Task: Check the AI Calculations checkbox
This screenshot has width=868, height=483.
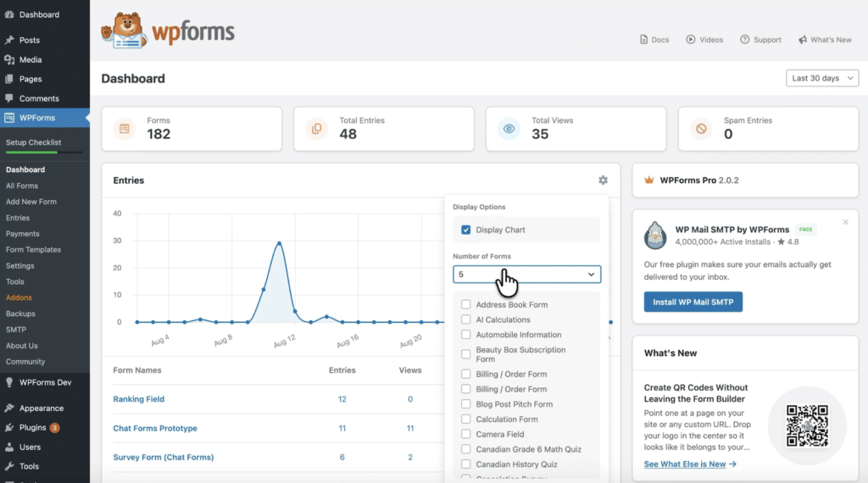Action: (x=466, y=319)
